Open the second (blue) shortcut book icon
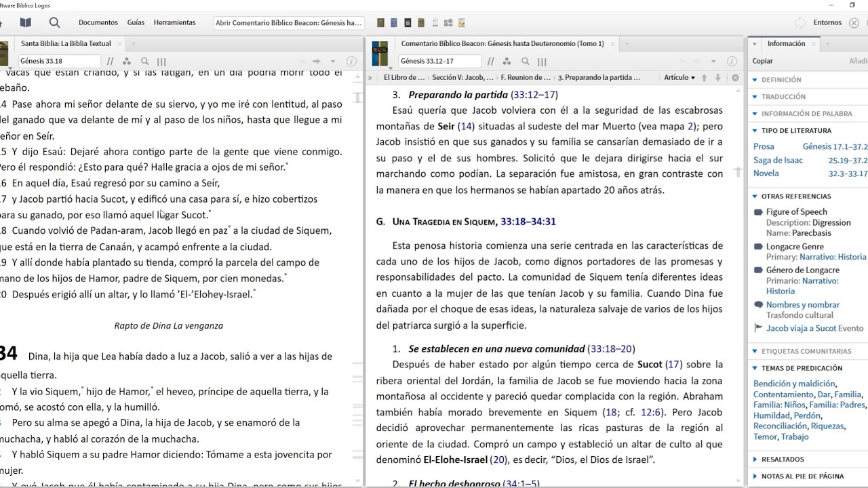 tap(394, 23)
